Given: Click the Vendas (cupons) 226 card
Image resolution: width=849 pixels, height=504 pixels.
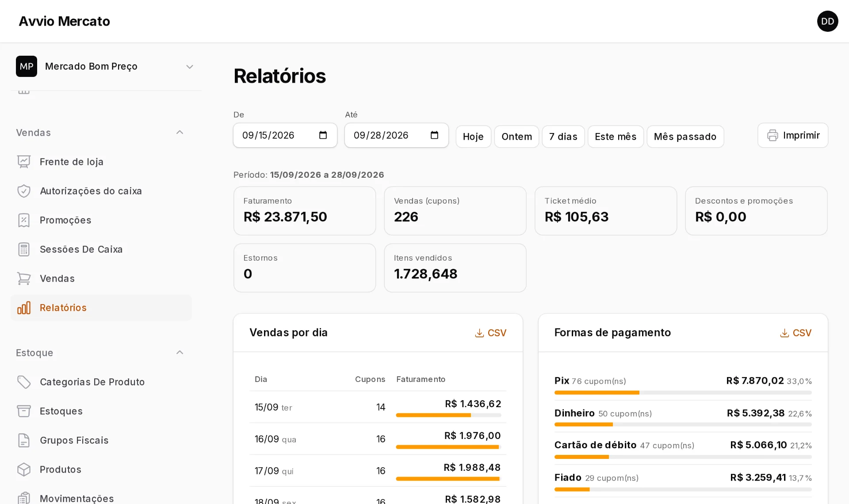Looking at the screenshot, I should 455,211.
